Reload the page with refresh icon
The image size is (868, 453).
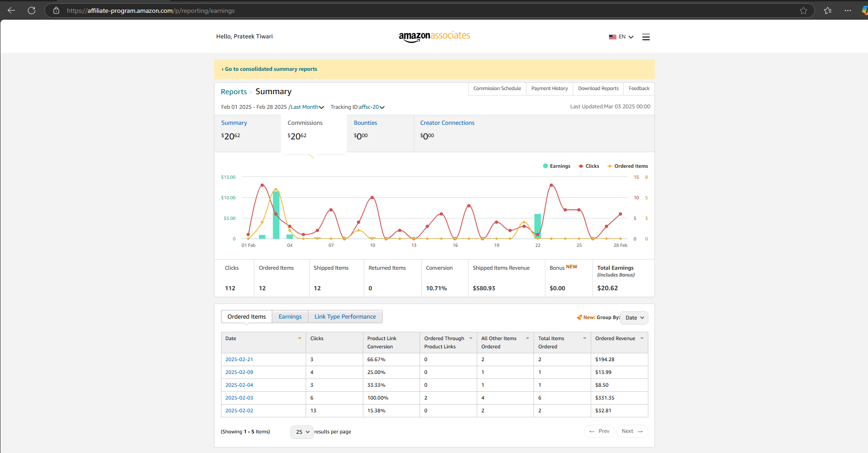32,11
